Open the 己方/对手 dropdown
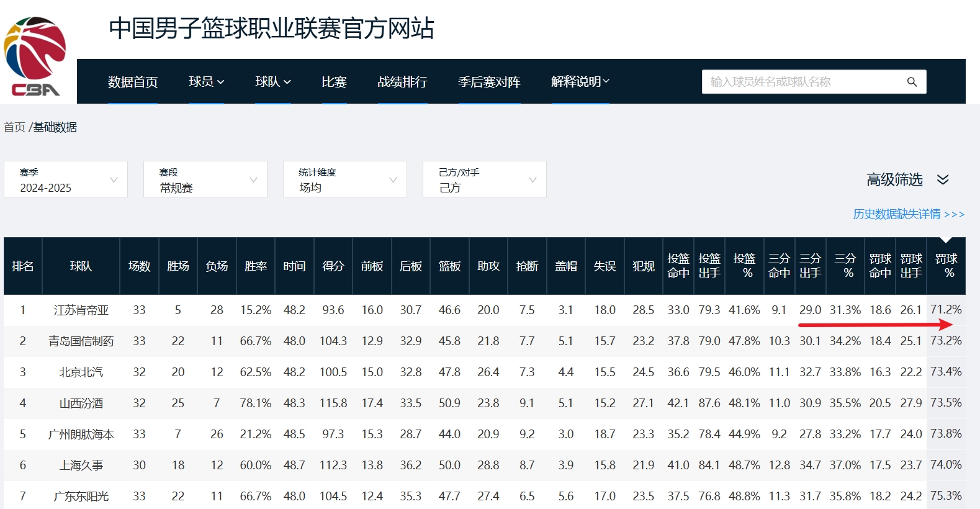Viewport: 980px width, 509px height. pyautogui.click(x=485, y=179)
